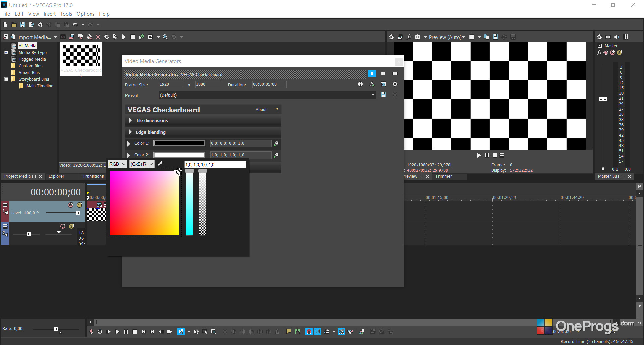Play the video preview

pyautogui.click(x=479, y=155)
